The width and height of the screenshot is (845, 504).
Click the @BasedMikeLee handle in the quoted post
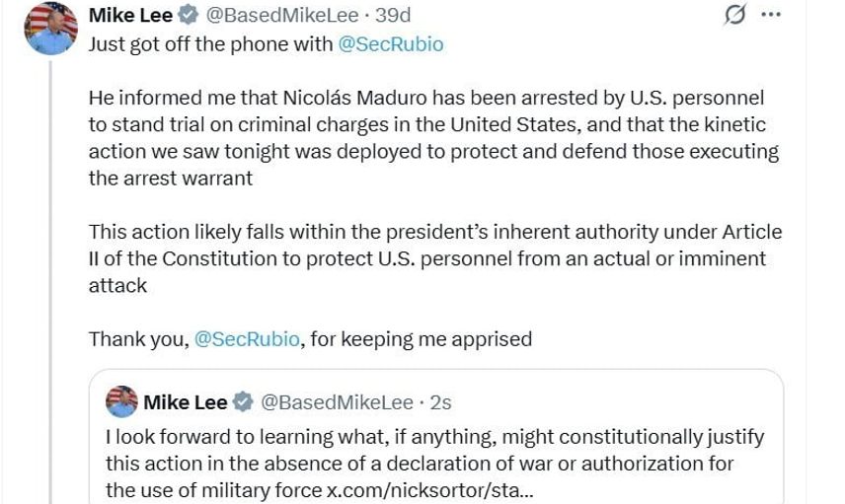[x=334, y=402]
